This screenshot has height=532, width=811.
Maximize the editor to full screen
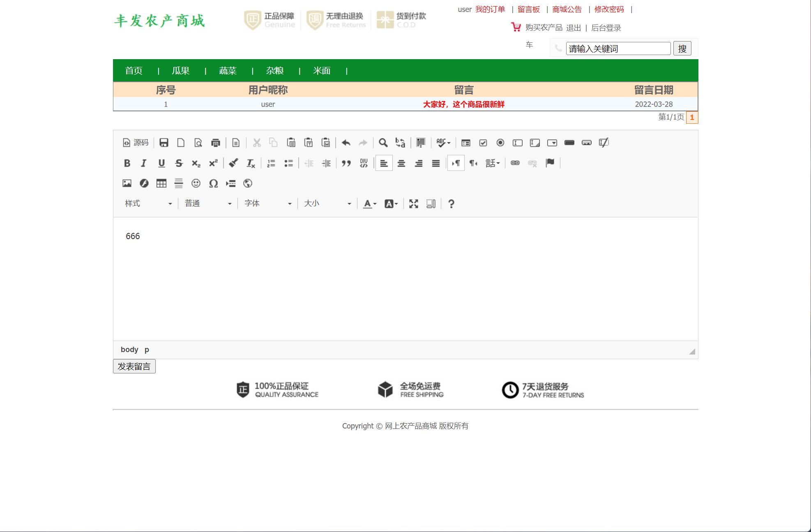pyautogui.click(x=413, y=203)
